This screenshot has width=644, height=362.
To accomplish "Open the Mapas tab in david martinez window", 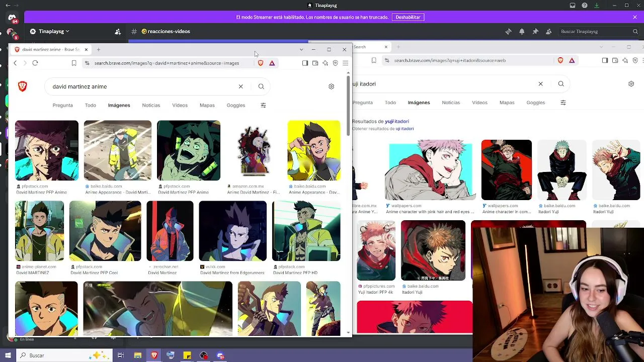I will (207, 105).
